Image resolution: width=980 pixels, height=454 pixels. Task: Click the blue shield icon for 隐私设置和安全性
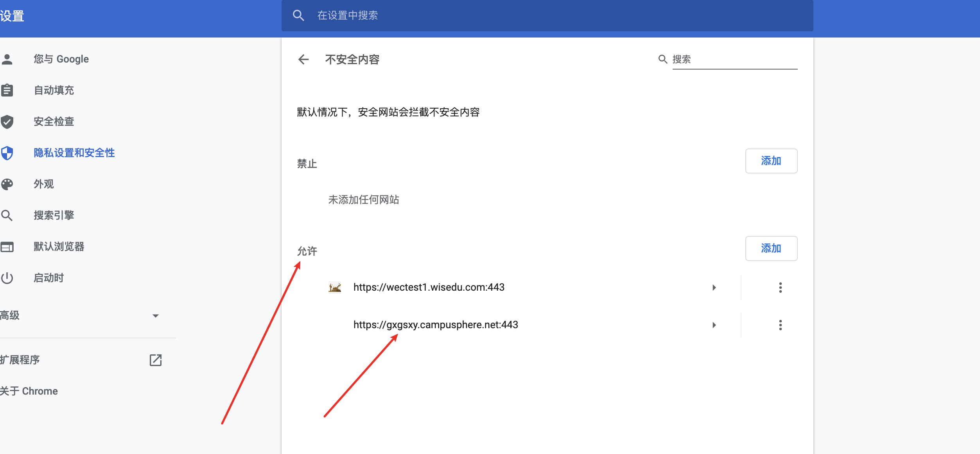pos(8,153)
